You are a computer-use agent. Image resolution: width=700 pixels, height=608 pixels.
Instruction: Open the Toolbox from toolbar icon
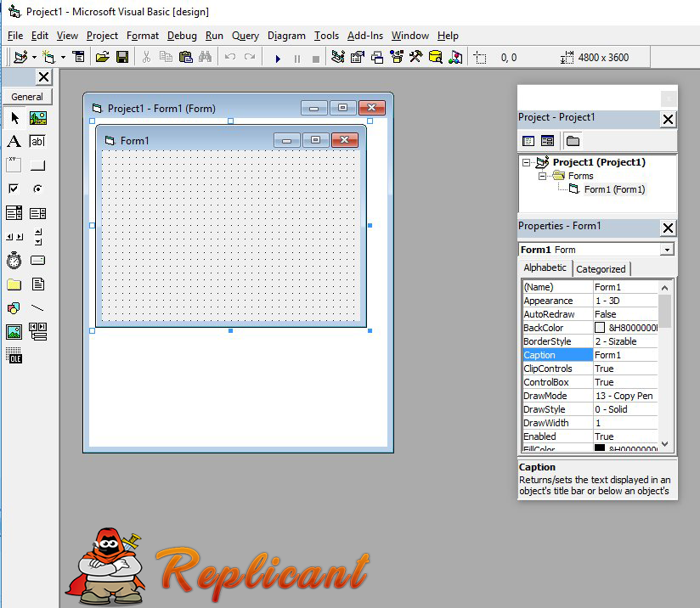[416, 57]
